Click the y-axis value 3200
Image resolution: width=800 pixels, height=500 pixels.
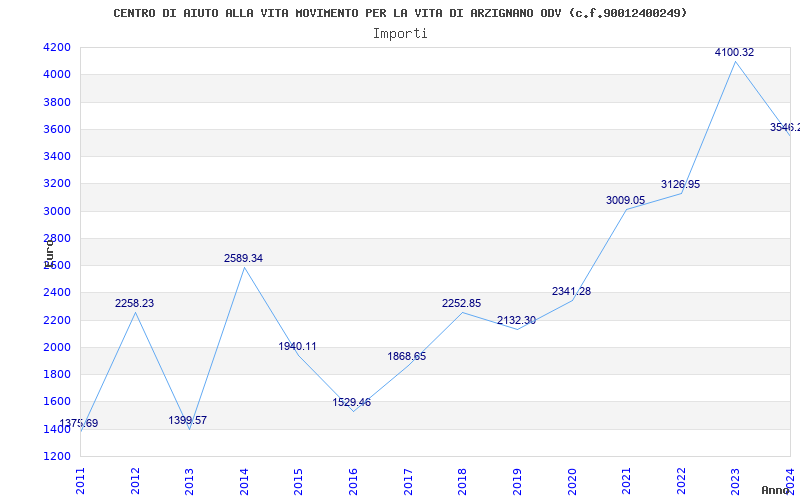[x=57, y=184]
